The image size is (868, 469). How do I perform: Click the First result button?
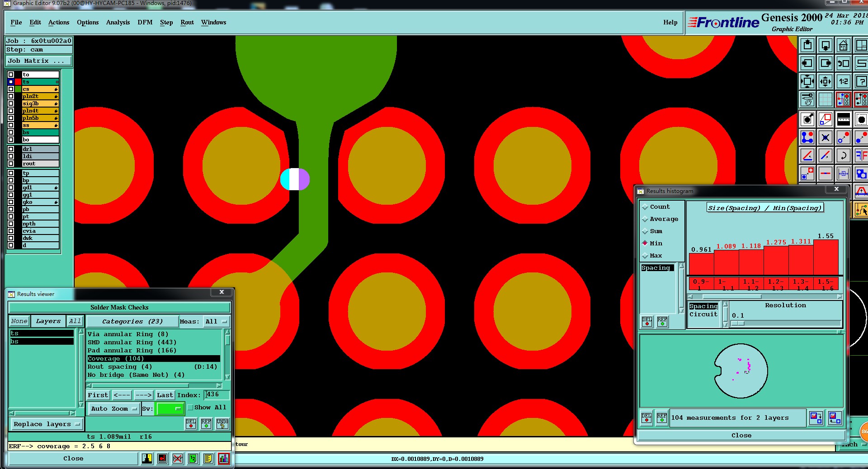pyautogui.click(x=98, y=395)
